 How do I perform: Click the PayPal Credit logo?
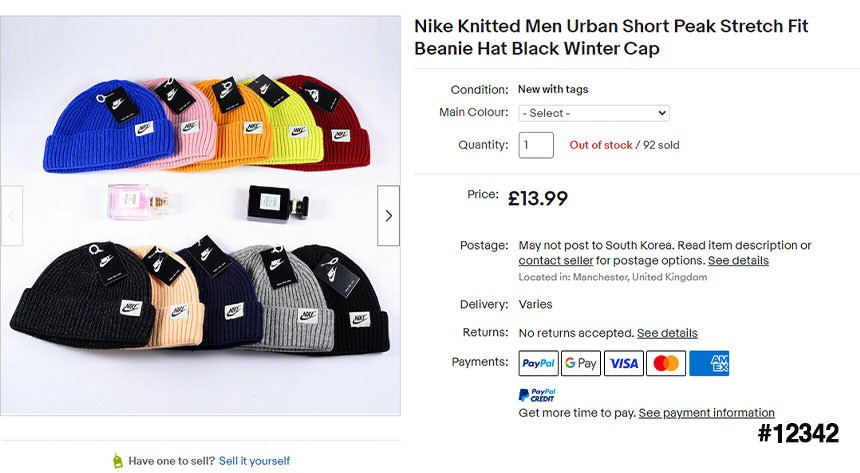[537, 395]
